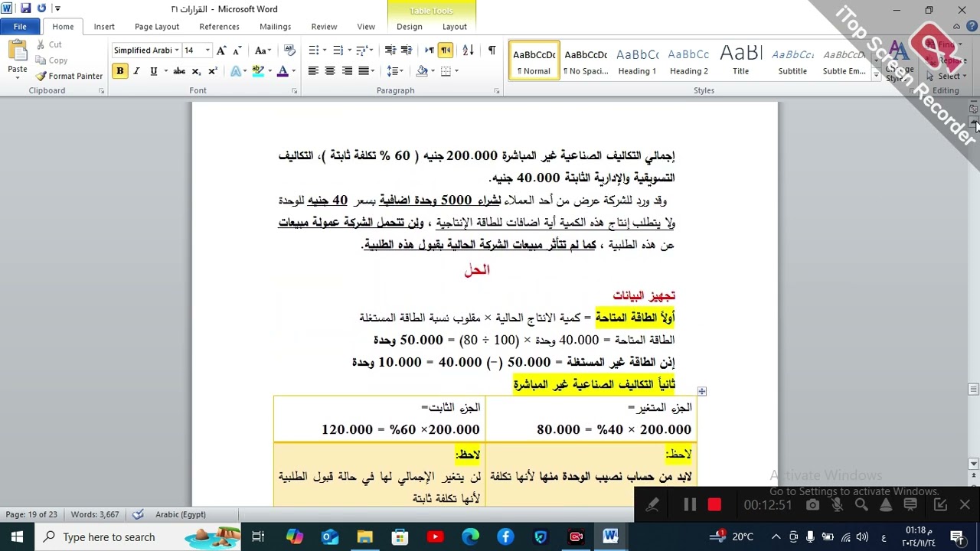The height and width of the screenshot is (551, 980).
Task: Decrease paragraph indent
Action: click(390, 51)
